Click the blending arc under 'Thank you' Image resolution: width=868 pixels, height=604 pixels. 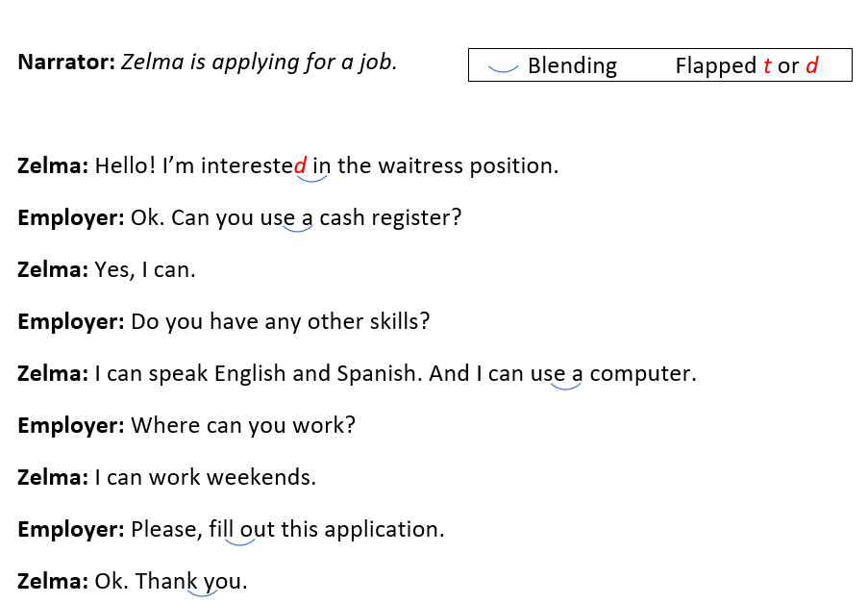[202, 592]
